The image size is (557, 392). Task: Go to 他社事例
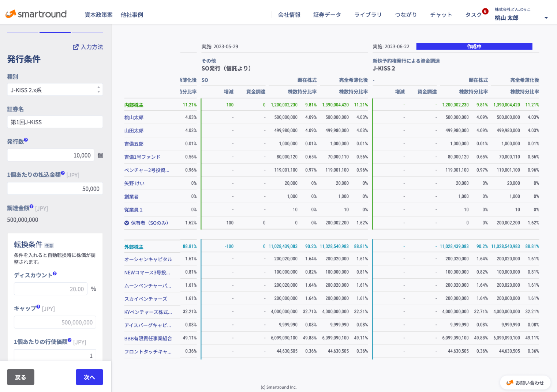click(132, 15)
